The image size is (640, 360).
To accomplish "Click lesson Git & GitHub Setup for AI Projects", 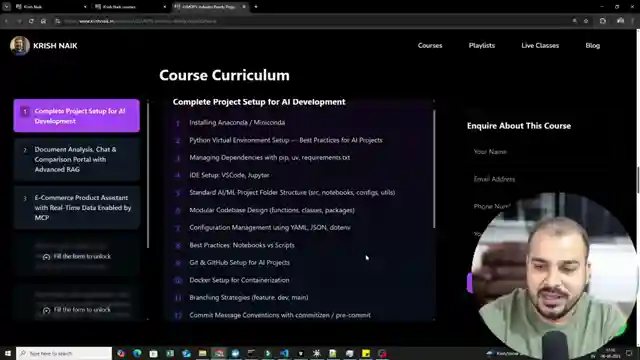I will click(x=240, y=263).
